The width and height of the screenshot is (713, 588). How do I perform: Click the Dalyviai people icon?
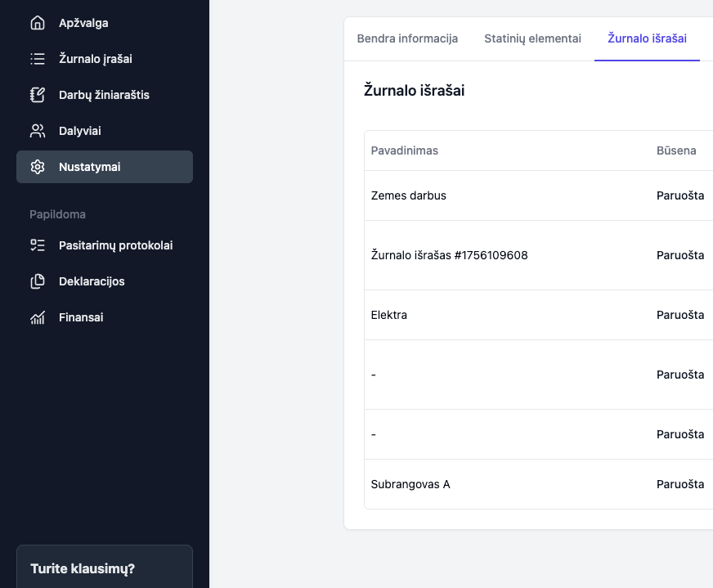tap(37, 131)
